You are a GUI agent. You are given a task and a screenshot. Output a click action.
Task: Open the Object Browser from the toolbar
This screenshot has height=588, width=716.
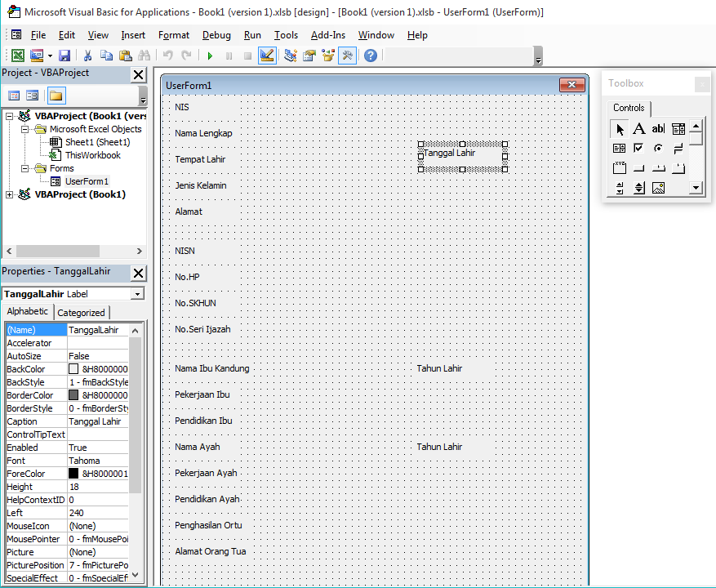coord(327,55)
